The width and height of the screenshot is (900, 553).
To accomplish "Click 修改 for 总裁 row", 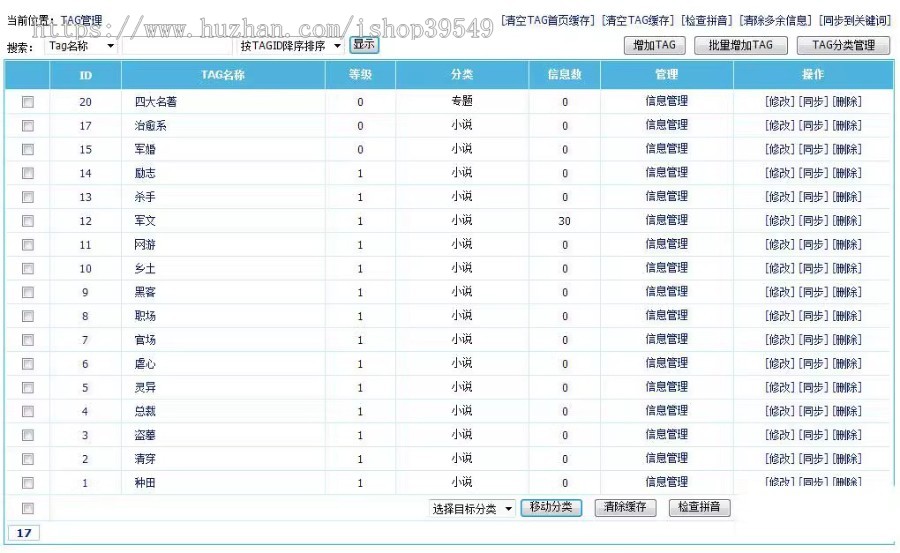I will coord(780,412).
